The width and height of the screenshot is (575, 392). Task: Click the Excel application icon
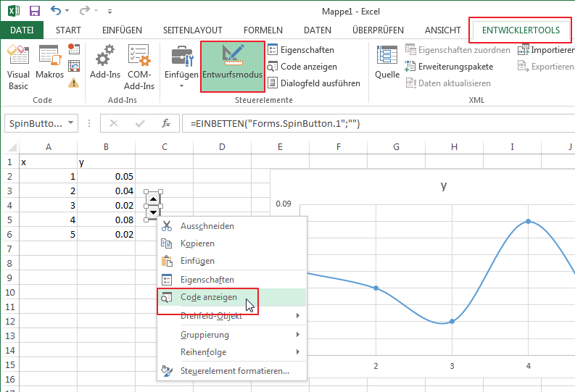tap(14, 11)
